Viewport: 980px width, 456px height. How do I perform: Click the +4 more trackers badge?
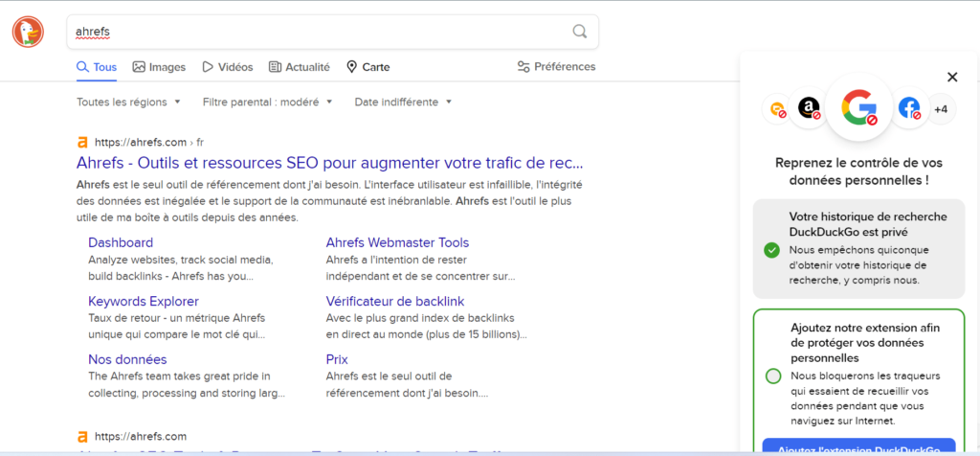point(941,109)
